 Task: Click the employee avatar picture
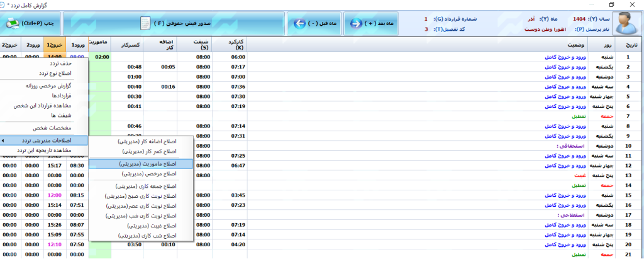coord(626,23)
